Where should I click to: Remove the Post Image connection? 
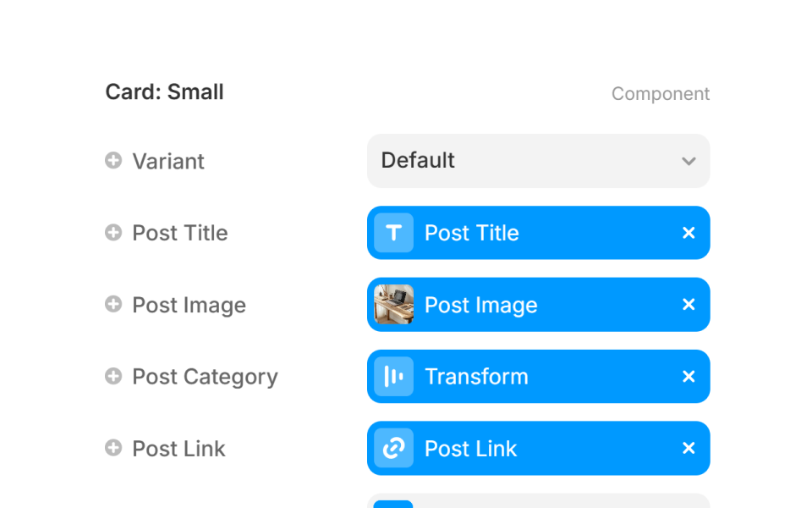pyautogui.click(x=689, y=305)
